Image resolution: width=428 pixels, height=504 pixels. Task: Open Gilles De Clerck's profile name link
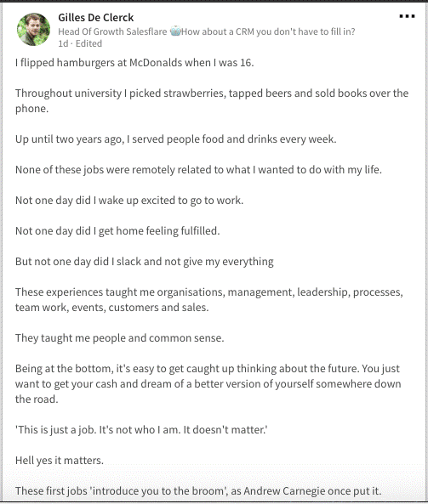coord(95,17)
